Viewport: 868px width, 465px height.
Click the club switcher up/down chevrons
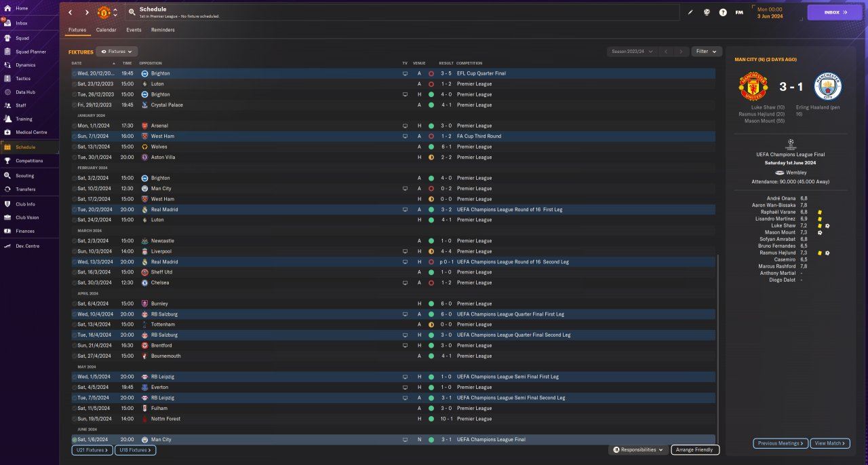point(115,12)
